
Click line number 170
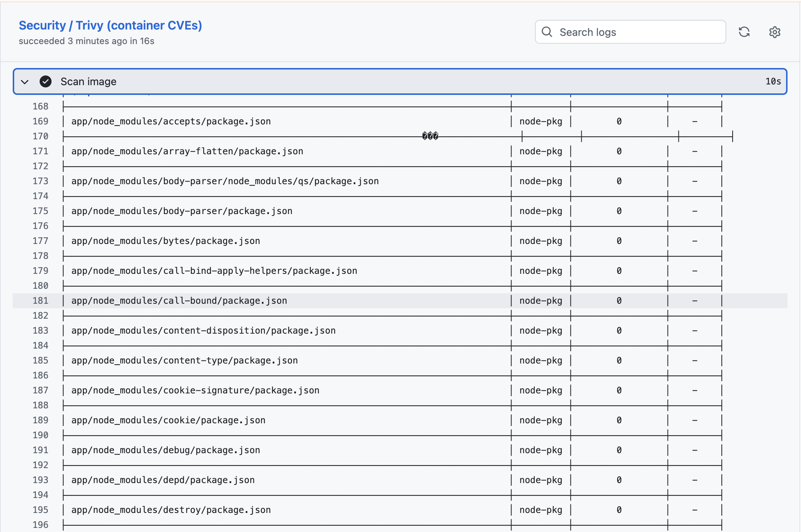(x=40, y=136)
